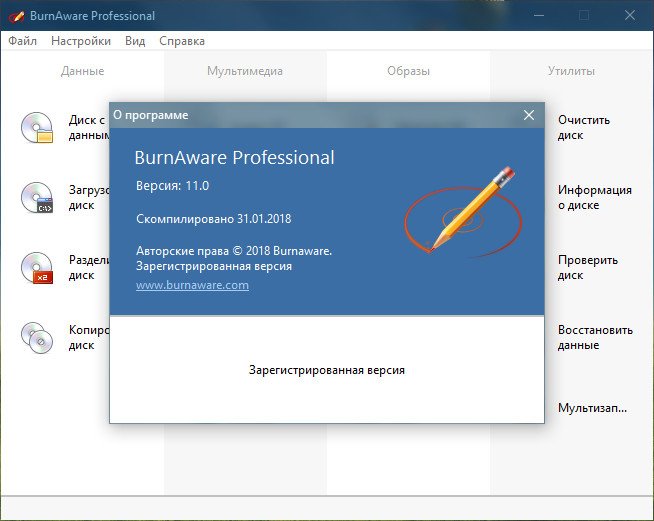The image size is (654, 521).
Task: Click the Авторские права © 2018 Burnaware text
Action: click(x=234, y=251)
